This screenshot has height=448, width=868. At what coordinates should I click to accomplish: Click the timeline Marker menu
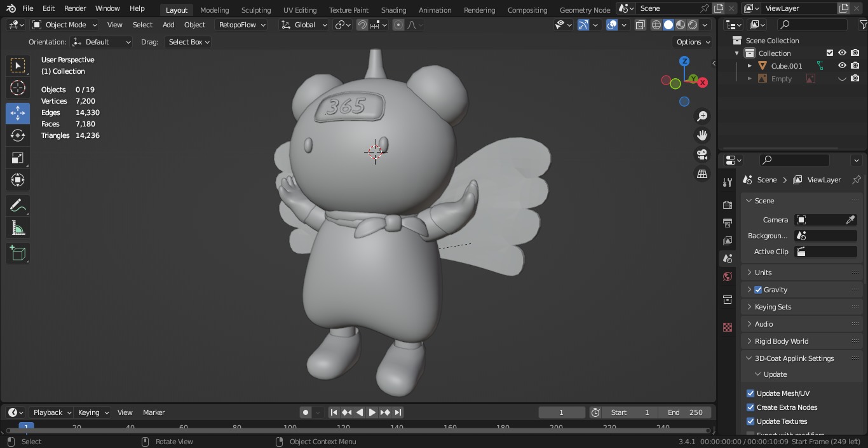tap(154, 412)
